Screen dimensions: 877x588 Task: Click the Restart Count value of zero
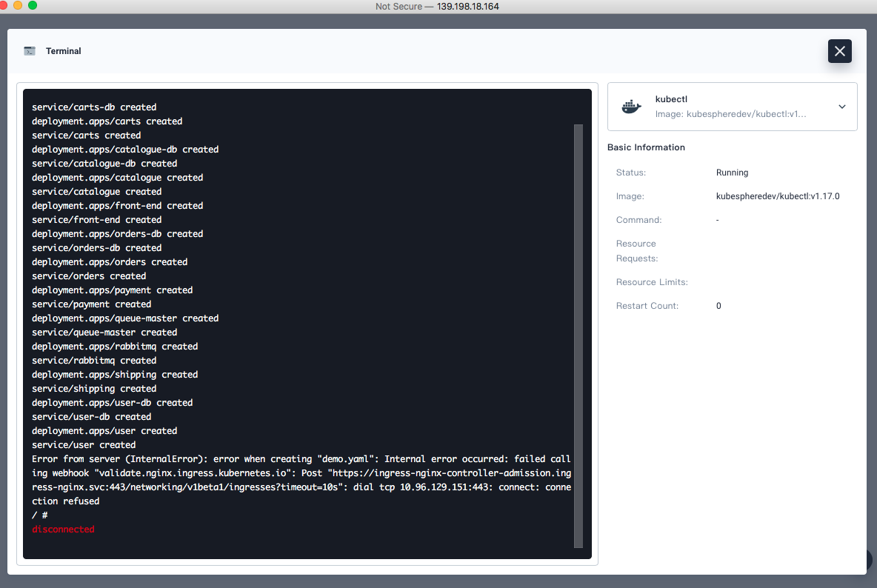tap(717, 305)
